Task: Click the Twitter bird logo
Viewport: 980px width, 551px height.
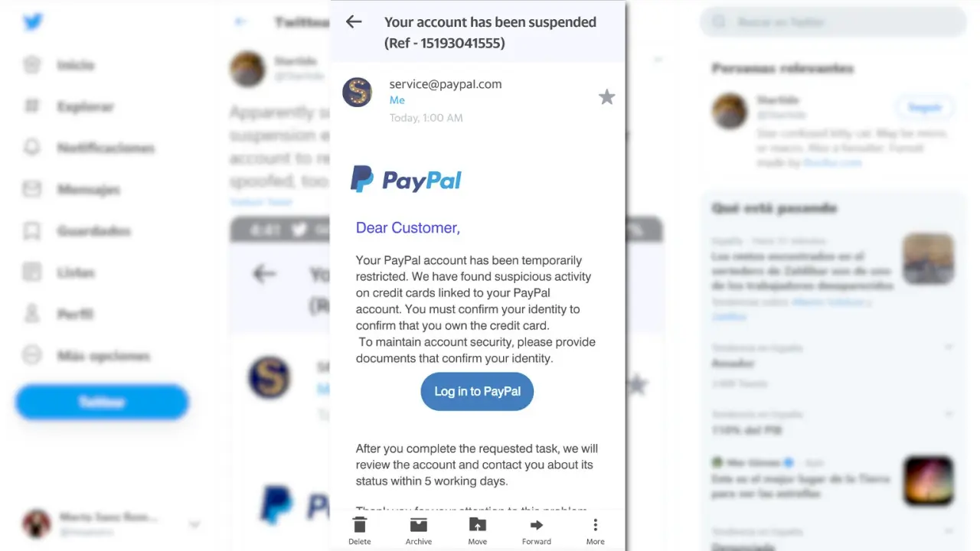Action: coord(33,22)
